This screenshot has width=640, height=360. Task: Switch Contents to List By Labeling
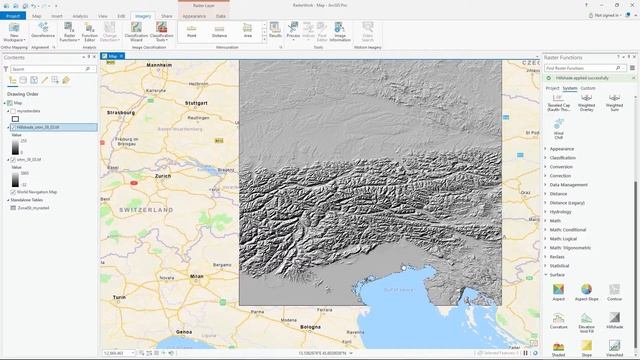coord(66,80)
